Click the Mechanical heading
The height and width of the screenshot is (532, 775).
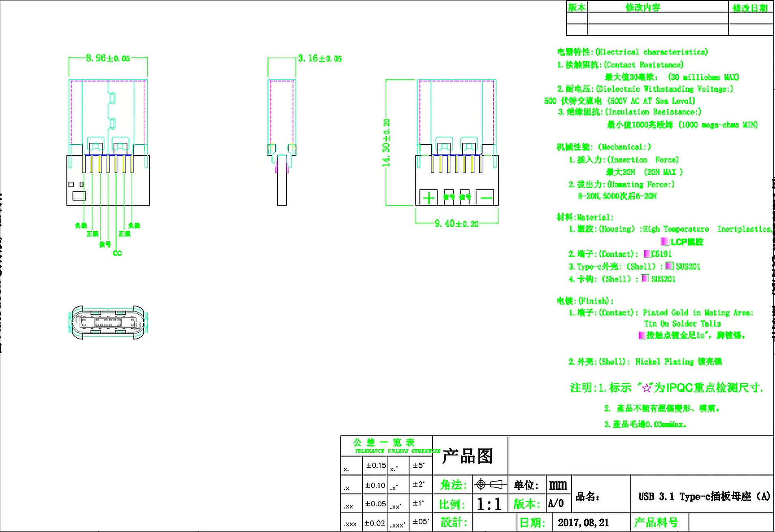604,147
